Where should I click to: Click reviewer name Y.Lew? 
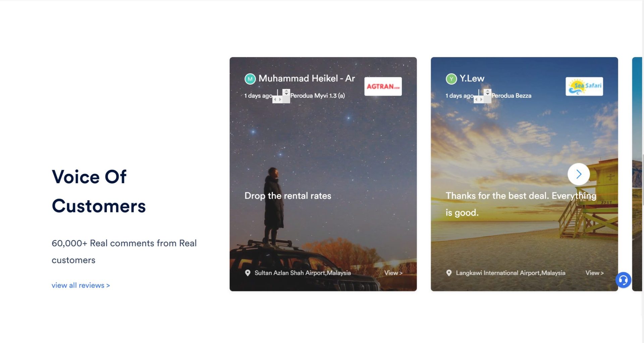point(472,79)
